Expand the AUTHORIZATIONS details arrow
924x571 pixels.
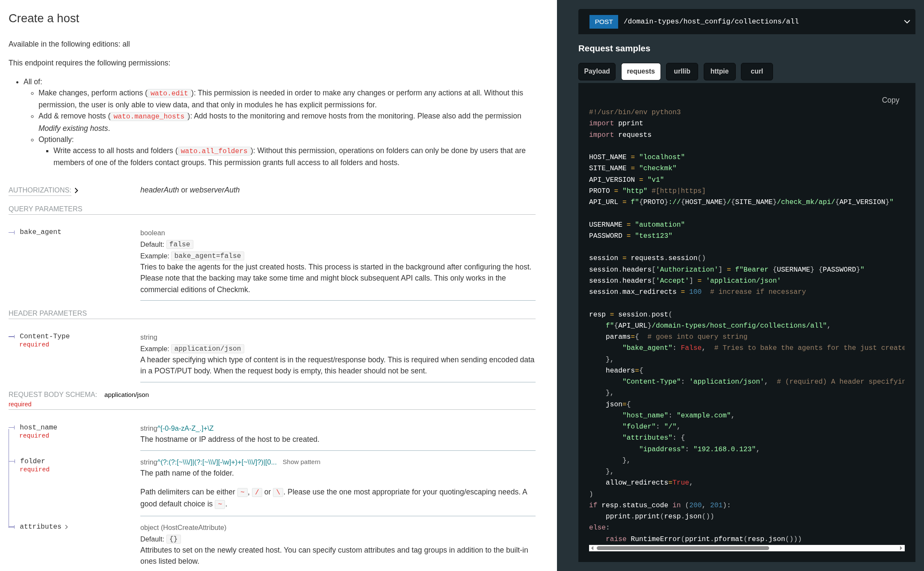[x=77, y=190]
